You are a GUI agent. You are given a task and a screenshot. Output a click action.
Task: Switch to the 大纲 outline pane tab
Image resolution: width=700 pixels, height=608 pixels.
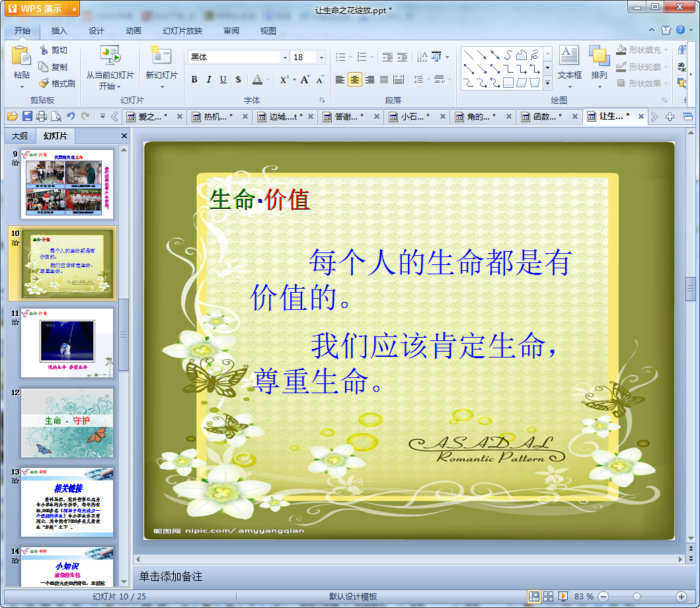click(x=20, y=136)
